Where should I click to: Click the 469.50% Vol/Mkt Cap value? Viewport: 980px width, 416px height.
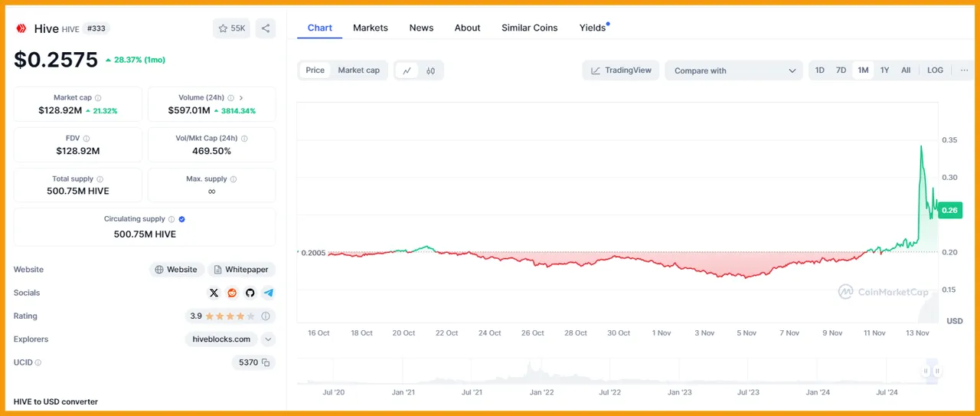pos(212,151)
